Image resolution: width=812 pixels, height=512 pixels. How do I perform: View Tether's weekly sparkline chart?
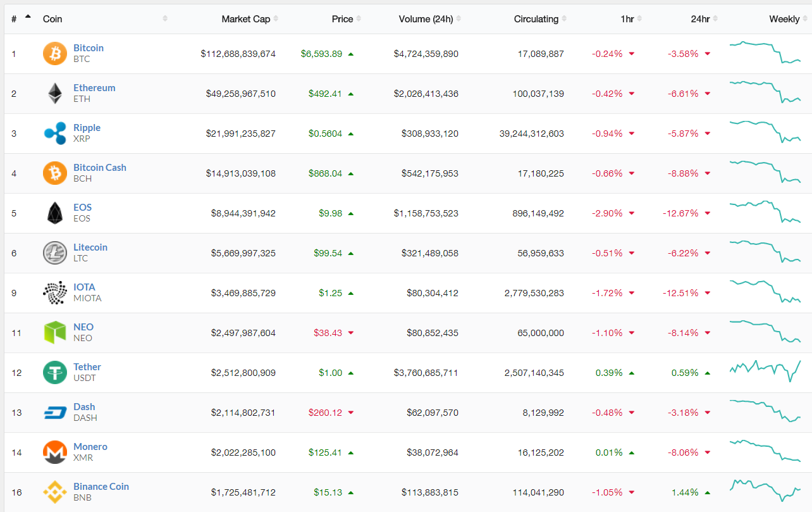pos(765,371)
